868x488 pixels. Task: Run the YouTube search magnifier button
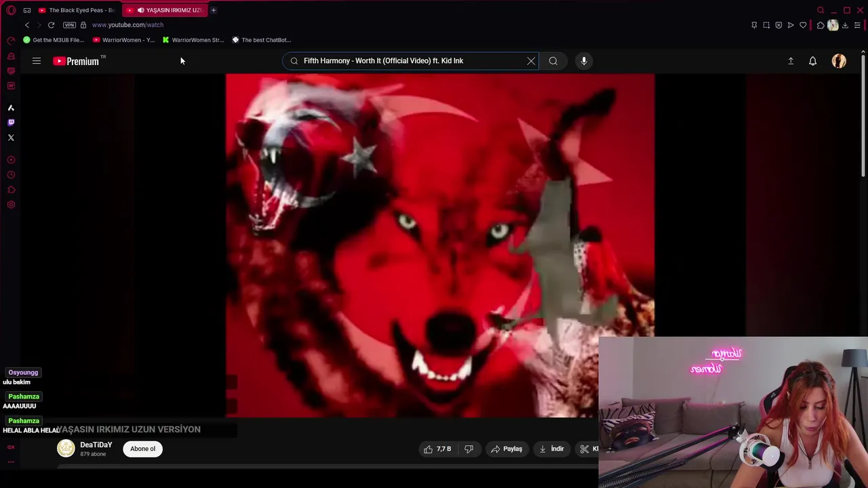click(x=553, y=61)
